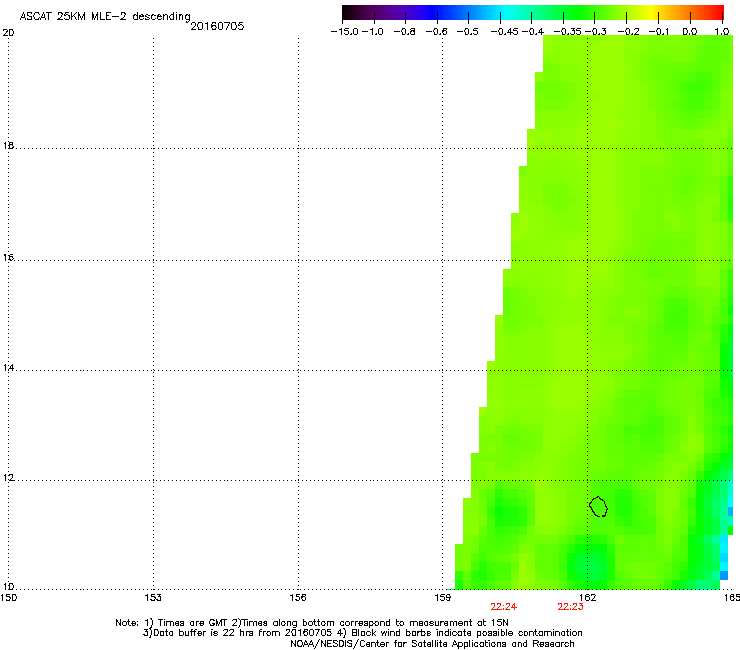Click the longitude label 156
This screenshot has width=740, height=650.
click(x=298, y=598)
